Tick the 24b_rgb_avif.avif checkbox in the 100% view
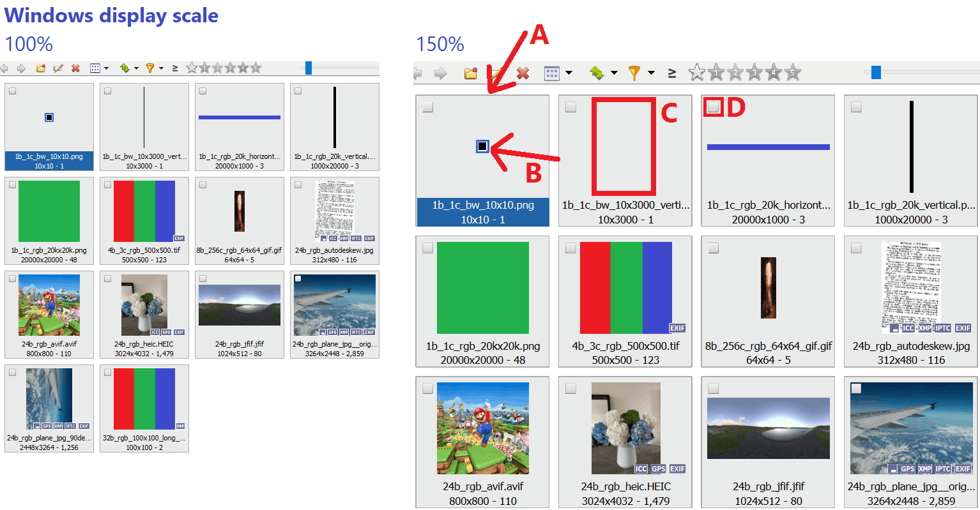 12,279
